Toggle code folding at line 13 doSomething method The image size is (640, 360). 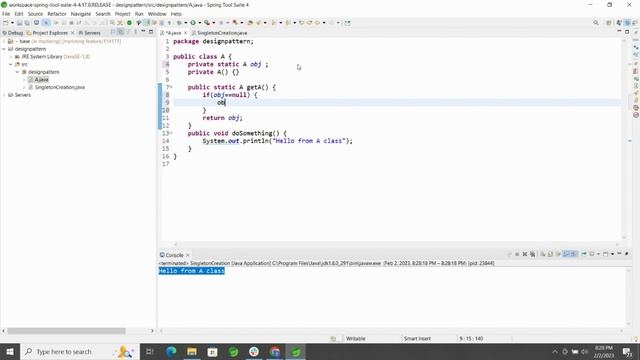pos(171,133)
